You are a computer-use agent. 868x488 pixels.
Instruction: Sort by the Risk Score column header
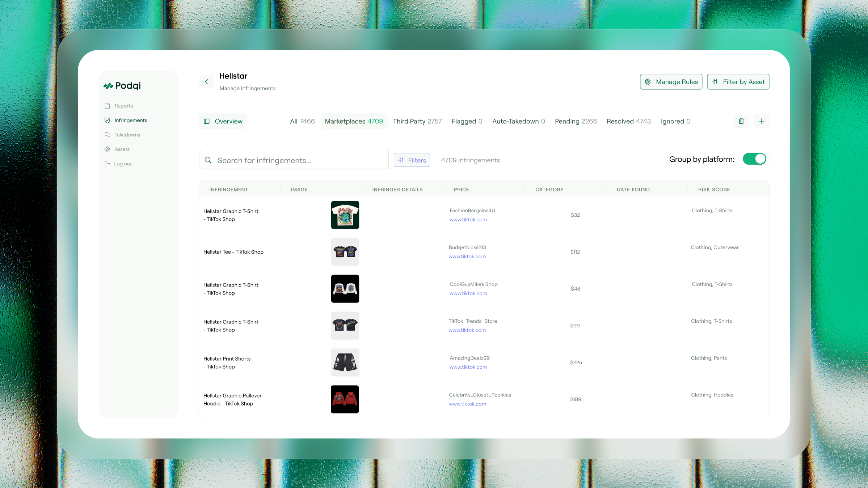[714, 190]
